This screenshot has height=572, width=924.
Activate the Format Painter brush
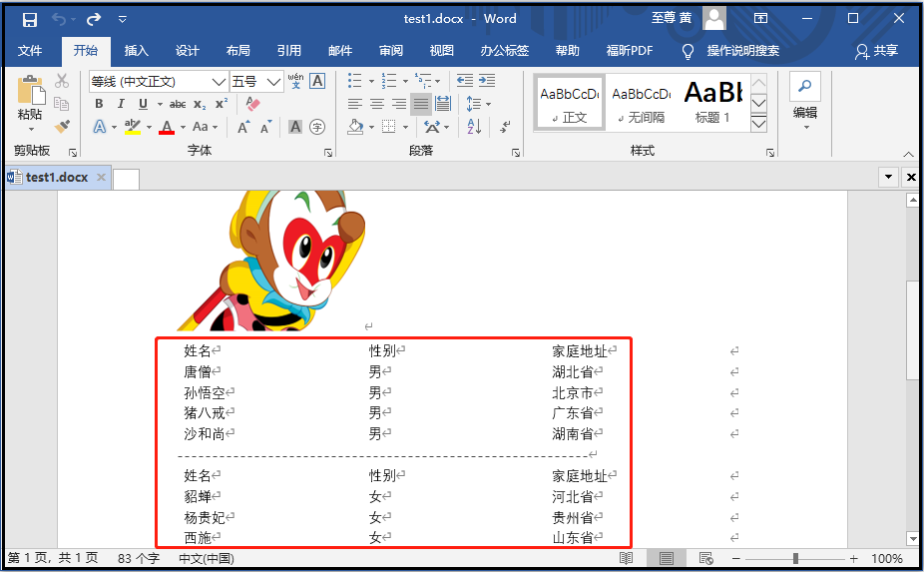click(61, 126)
